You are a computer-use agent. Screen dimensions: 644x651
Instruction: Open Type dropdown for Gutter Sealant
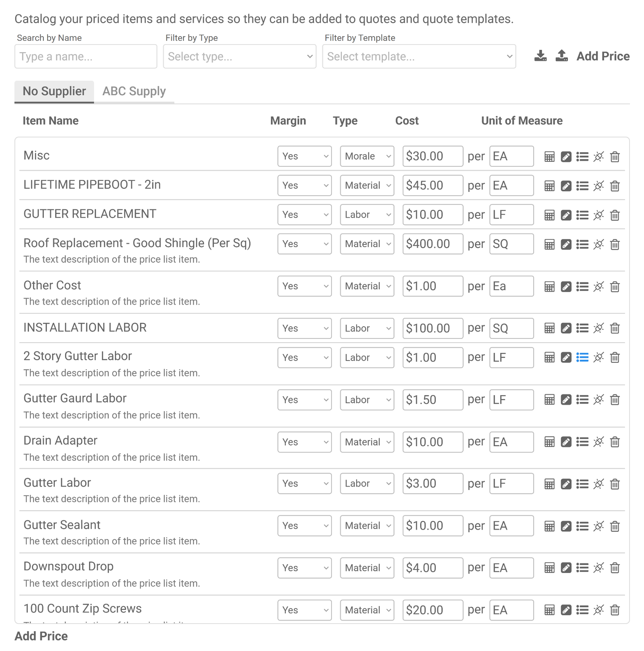[x=367, y=526]
